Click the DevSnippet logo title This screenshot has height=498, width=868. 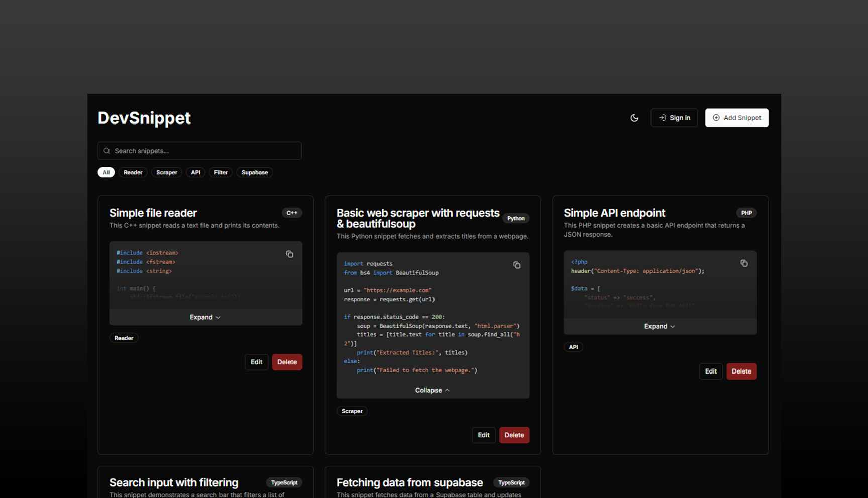144,118
